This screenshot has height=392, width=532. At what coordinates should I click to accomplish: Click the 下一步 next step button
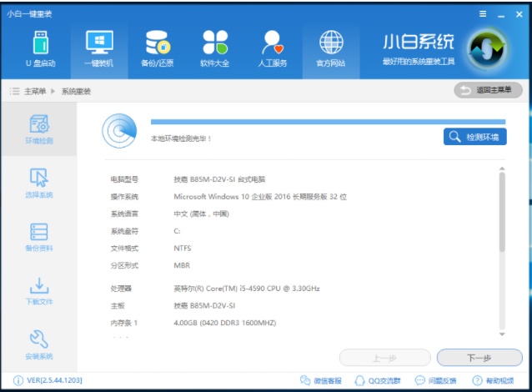coord(479,357)
